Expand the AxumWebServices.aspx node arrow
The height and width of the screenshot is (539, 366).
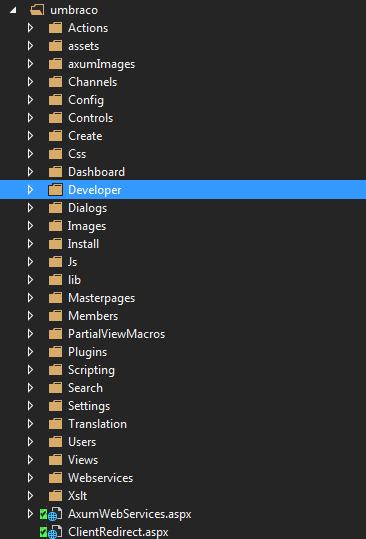point(30,514)
